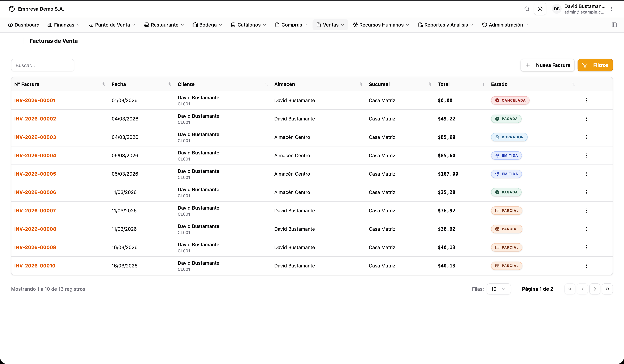The width and height of the screenshot is (624, 364).
Task: Click the Facturas de Venta heading
Action: point(54,41)
